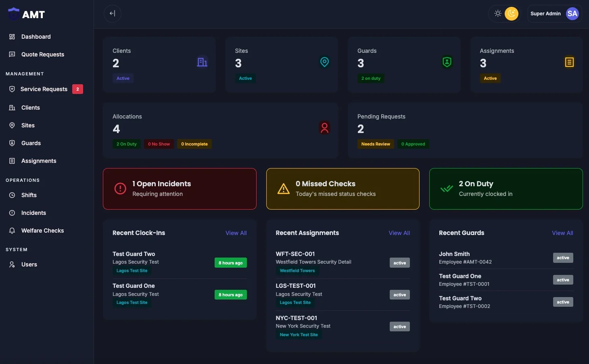The image size is (589, 364).
Task: Click the Service Requests badge showing 2
Action: coord(77,89)
